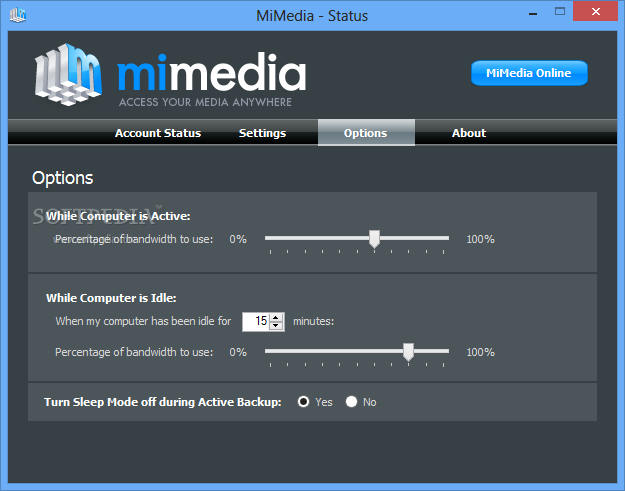Click the 0% label of the idle slider

pos(238,352)
